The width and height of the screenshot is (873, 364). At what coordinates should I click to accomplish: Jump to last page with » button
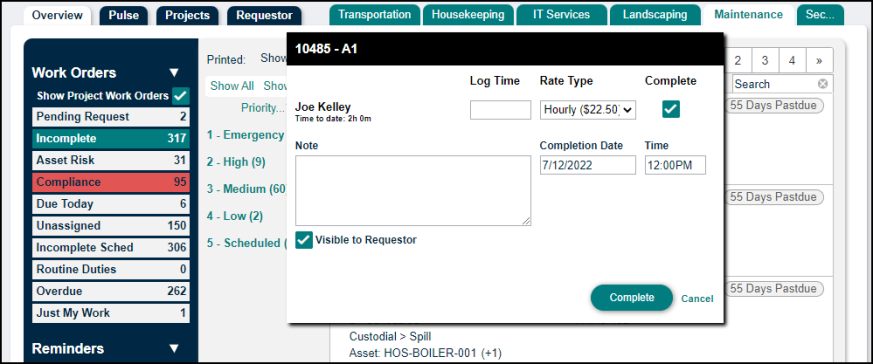pos(819,61)
